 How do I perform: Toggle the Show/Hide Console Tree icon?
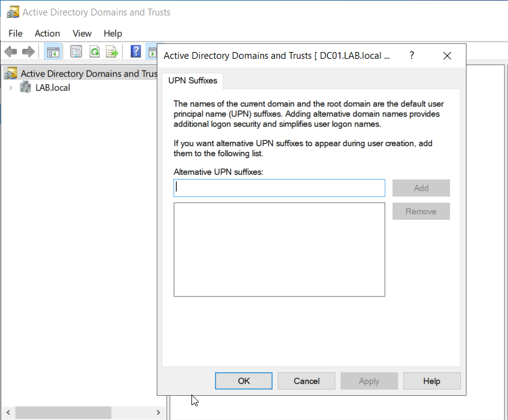click(53, 51)
